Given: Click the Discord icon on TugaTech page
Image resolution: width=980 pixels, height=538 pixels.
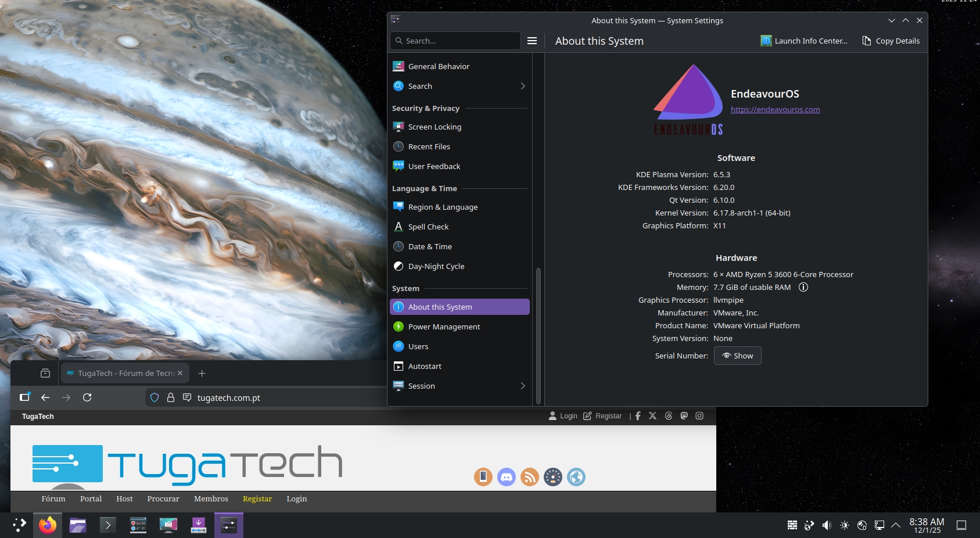Looking at the screenshot, I should (506, 477).
